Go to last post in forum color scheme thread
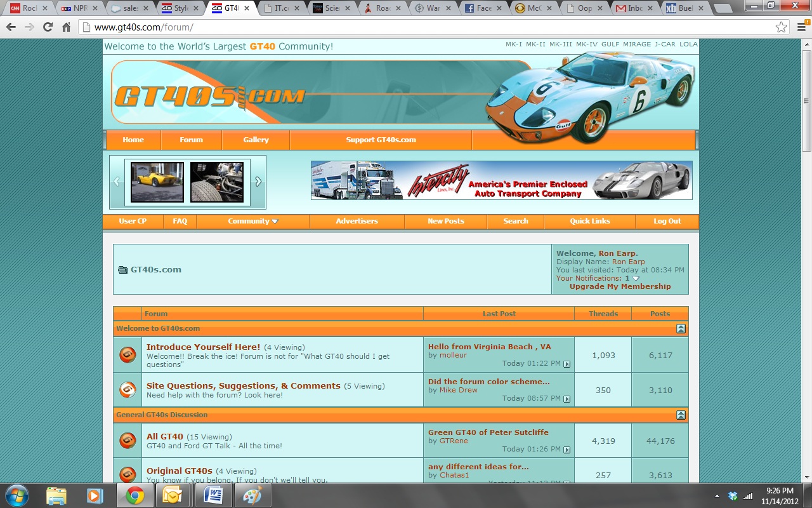Viewport: 812px width, 508px height. 567,399
